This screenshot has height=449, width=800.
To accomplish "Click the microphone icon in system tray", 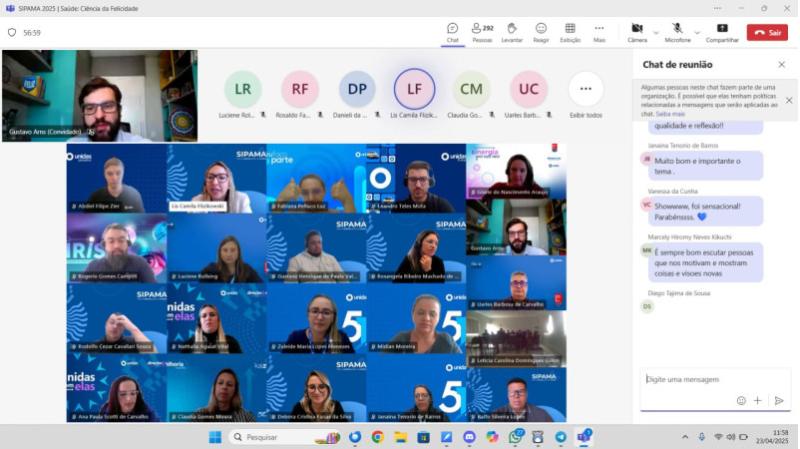I will (702, 437).
